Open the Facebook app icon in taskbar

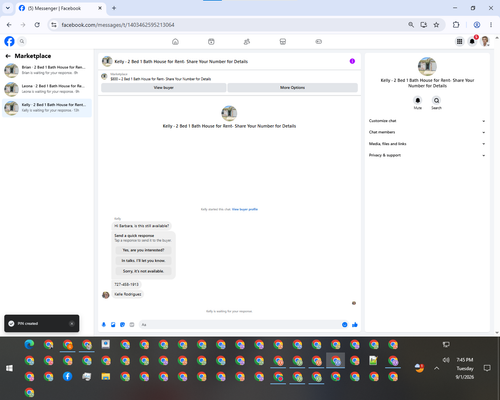[x=67, y=376]
